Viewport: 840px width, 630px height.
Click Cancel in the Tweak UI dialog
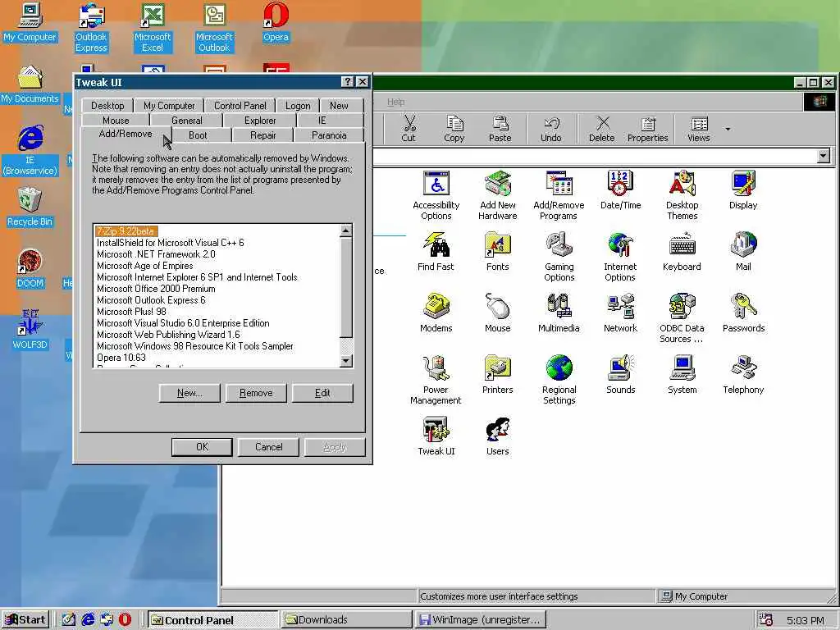tap(268, 447)
